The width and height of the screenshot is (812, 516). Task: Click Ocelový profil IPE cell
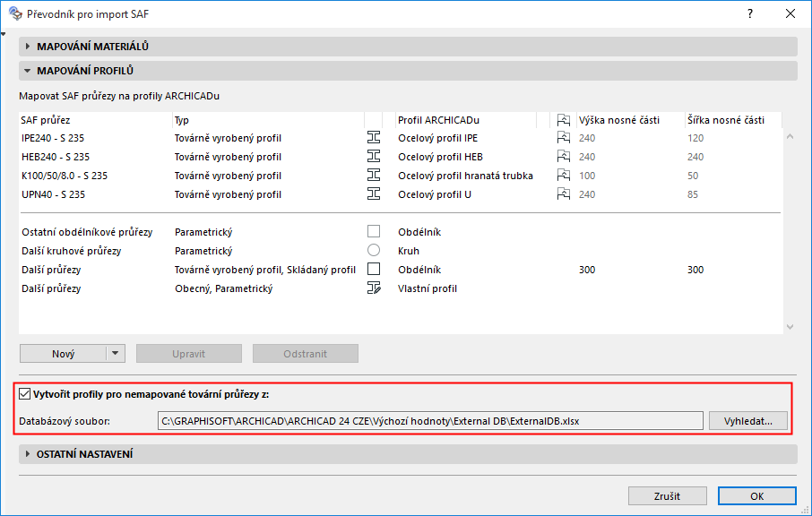(x=437, y=138)
